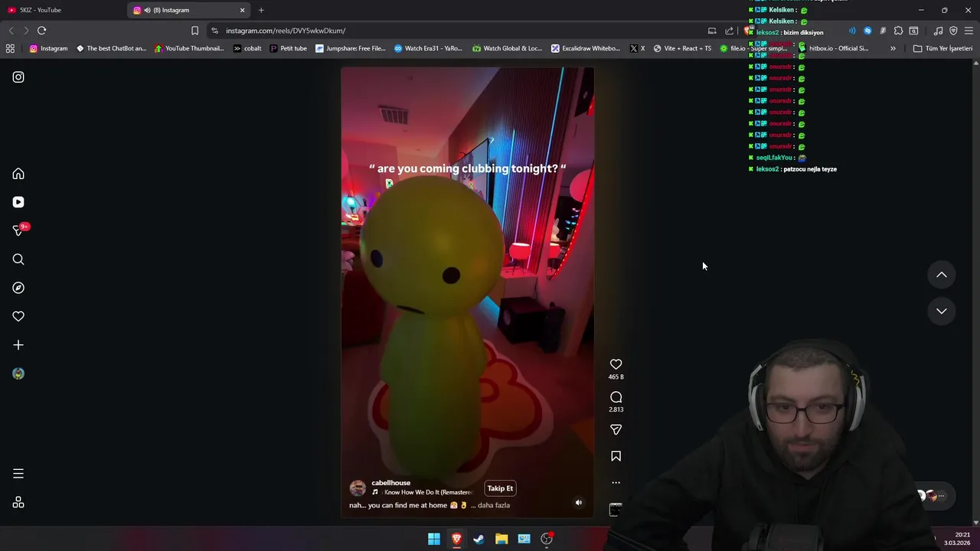Save the reel with bookmark icon

(x=616, y=456)
